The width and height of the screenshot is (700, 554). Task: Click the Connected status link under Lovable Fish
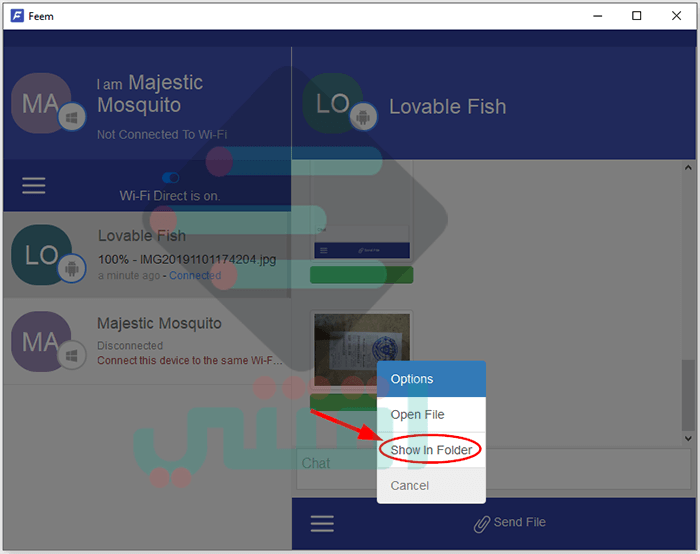coord(195,275)
